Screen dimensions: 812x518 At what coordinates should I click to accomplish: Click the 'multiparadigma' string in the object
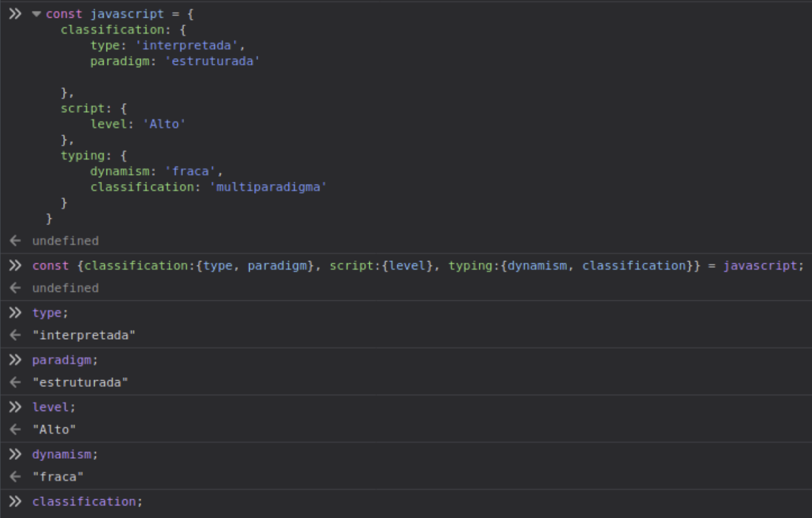(x=268, y=187)
